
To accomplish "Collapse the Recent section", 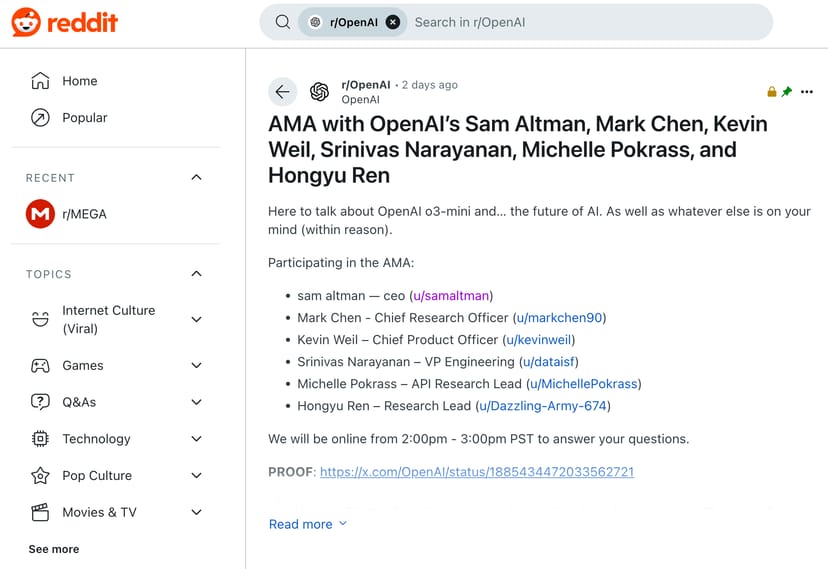I will click(196, 177).
